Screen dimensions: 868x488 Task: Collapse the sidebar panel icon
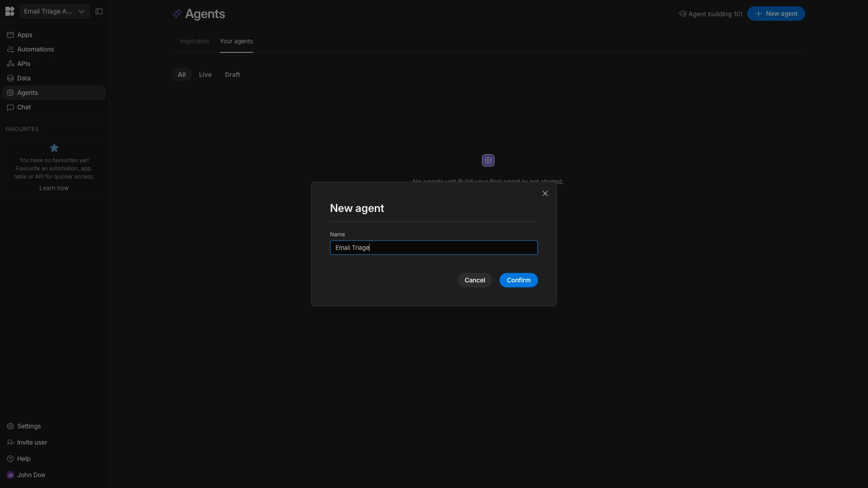coord(99,11)
